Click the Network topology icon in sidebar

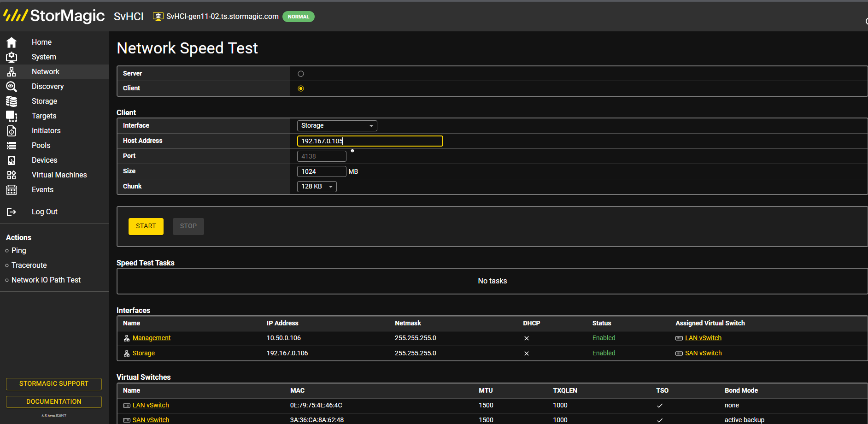pos(12,72)
